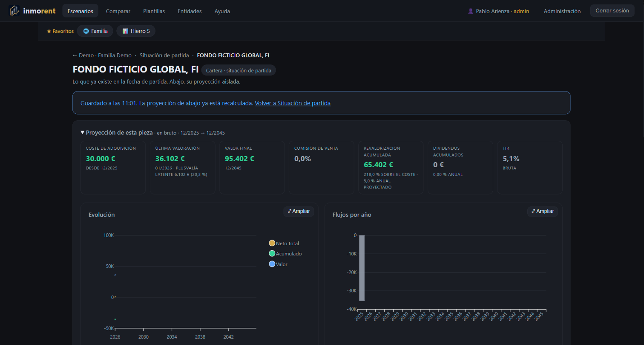Click the -40K axis label in Flujos chart
This screenshot has height=345, width=644.
pos(351,309)
